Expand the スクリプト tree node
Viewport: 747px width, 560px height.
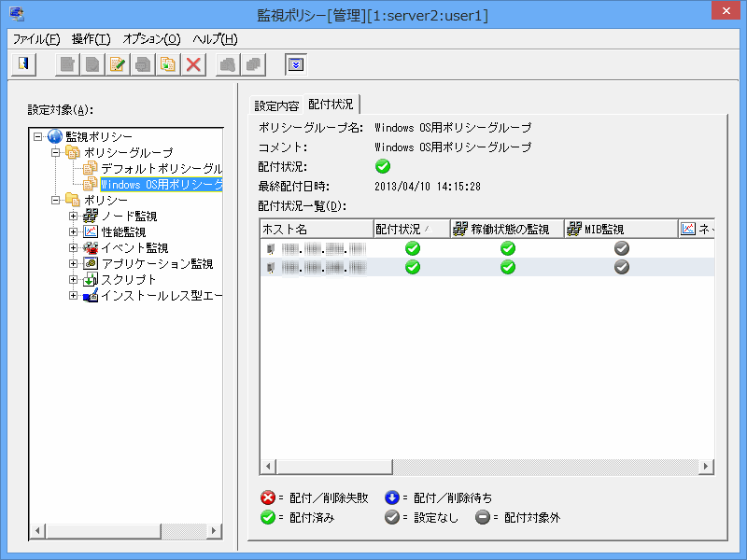(74, 279)
